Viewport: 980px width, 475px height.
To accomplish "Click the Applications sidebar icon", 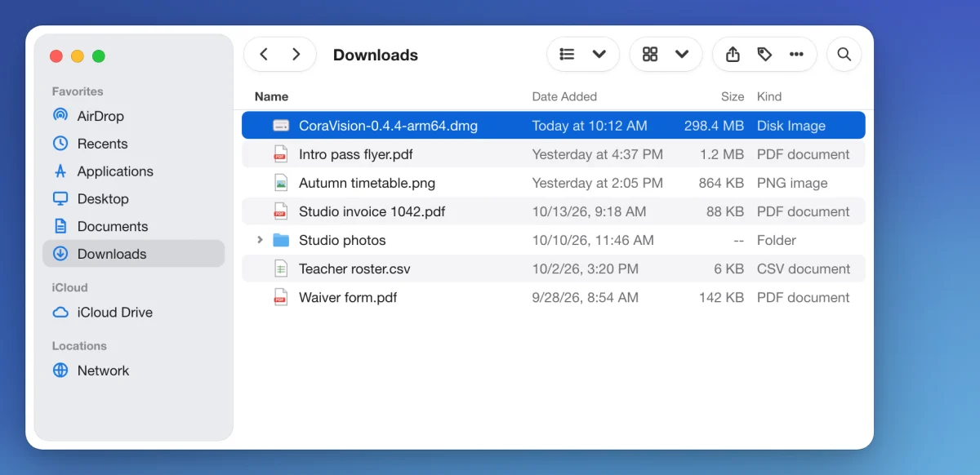I will pos(60,171).
